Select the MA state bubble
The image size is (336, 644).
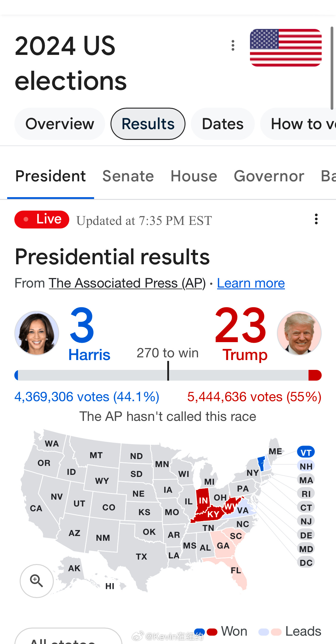coord(306,480)
